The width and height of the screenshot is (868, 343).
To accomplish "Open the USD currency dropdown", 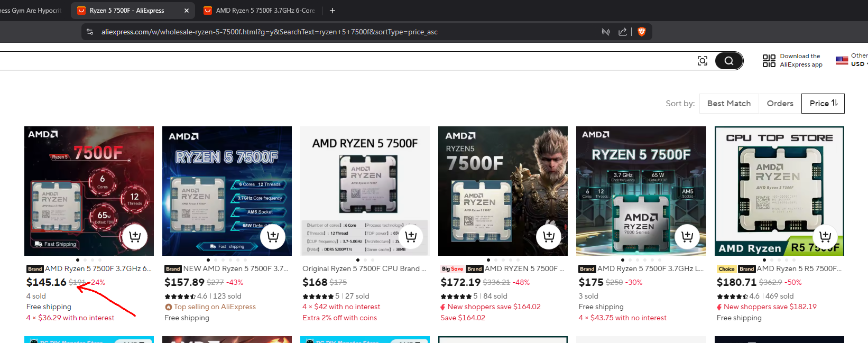I will pyautogui.click(x=859, y=64).
